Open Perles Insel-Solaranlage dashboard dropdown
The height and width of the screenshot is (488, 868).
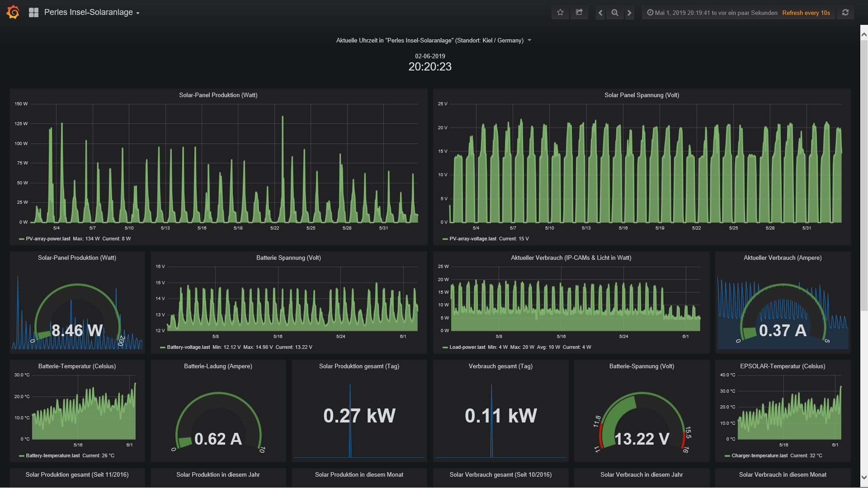[x=92, y=13]
